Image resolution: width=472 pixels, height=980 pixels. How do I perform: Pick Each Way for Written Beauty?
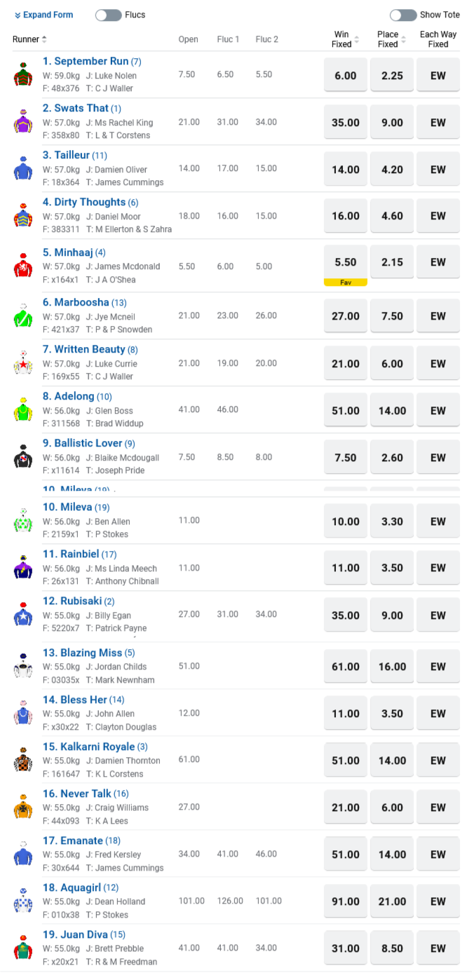click(438, 363)
